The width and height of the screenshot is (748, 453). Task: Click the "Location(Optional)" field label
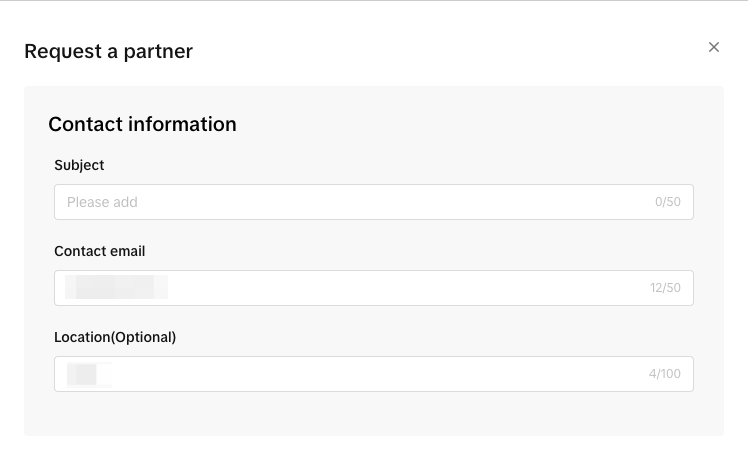(115, 337)
